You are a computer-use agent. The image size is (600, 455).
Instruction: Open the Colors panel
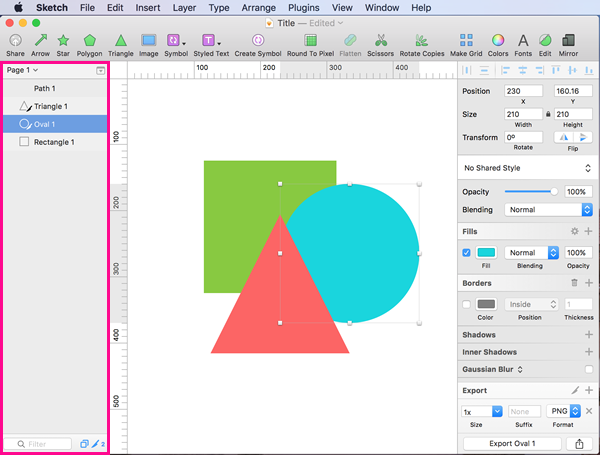tap(498, 45)
